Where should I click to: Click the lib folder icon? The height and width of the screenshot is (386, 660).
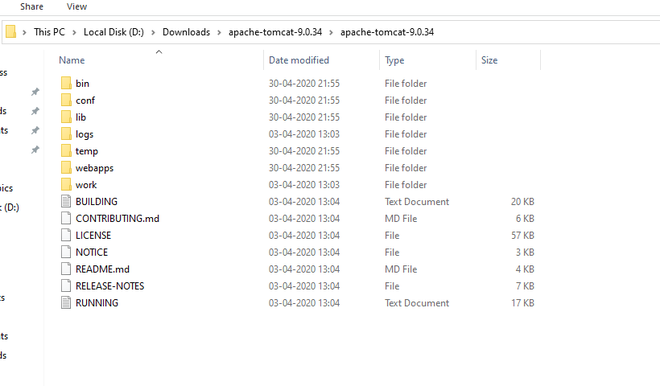coord(66,117)
